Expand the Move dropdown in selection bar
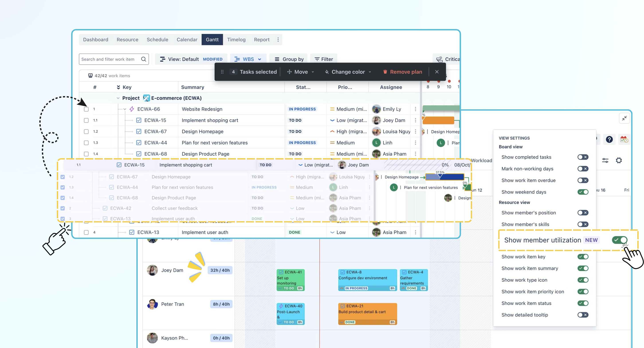Image resolution: width=644 pixels, height=348 pixels. [x=301, y=72]
